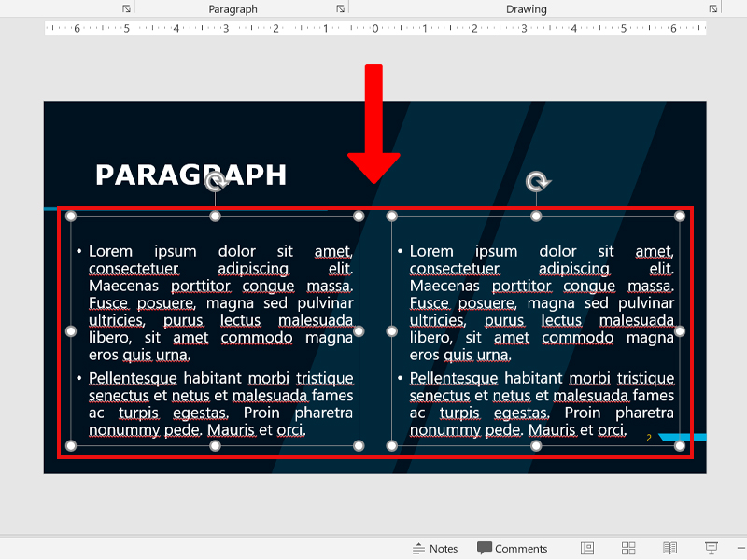
Task: Expand the leftmost ribbon group's dialog launcher
Action: coord(126,7)
